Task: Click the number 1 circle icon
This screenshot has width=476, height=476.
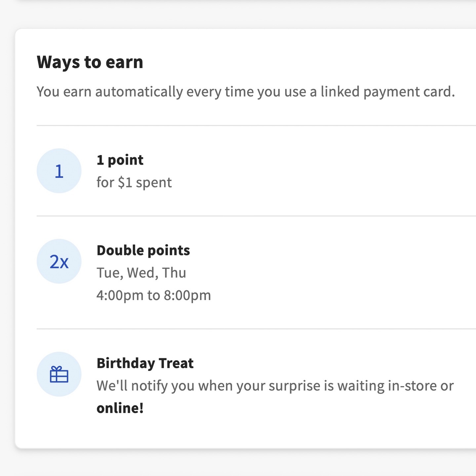Action: (59, 171)
